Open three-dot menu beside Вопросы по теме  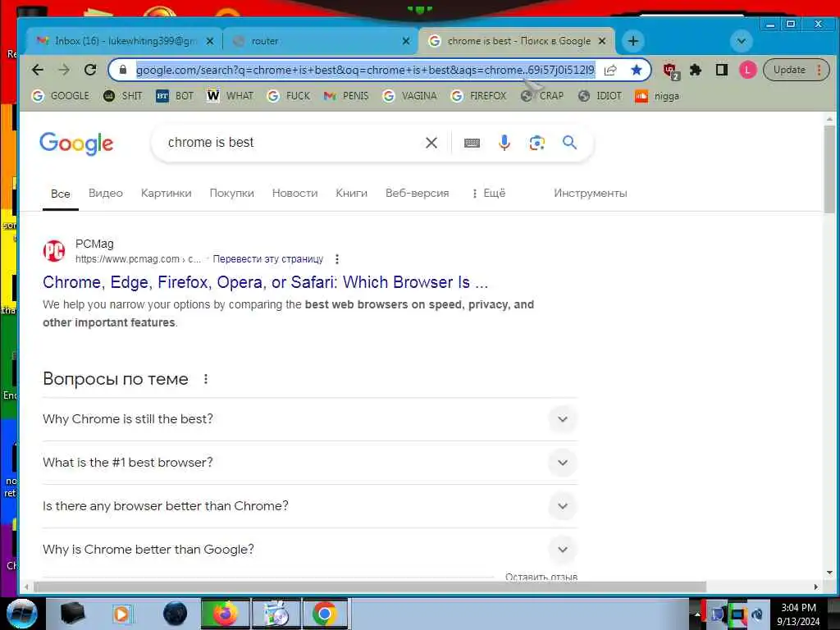click(206, 379)
